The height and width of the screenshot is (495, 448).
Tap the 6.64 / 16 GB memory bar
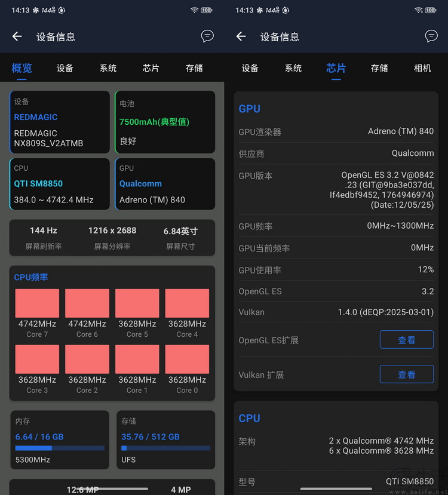coord(60,448)
